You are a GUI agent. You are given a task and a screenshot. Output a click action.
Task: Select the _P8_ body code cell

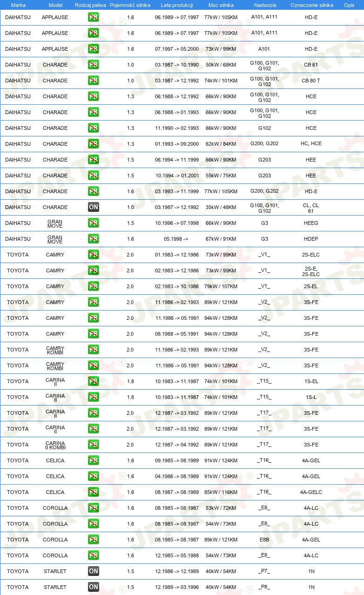[264, 587]
